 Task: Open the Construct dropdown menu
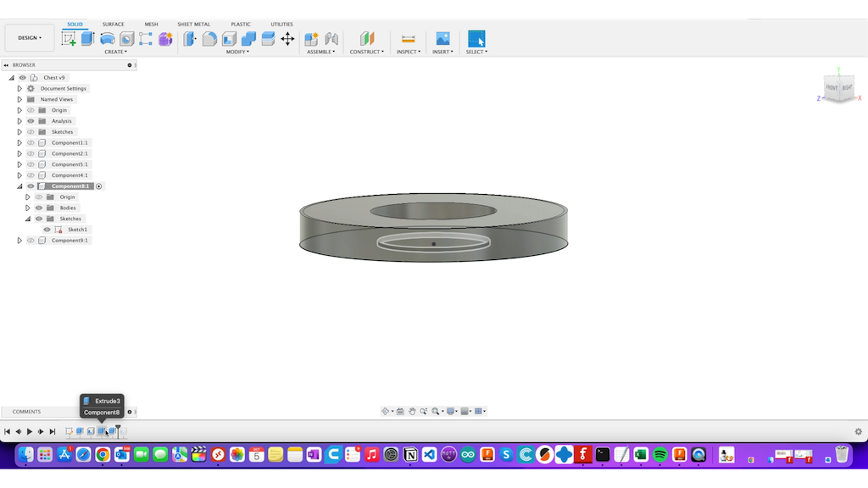(x=366, y=52)
